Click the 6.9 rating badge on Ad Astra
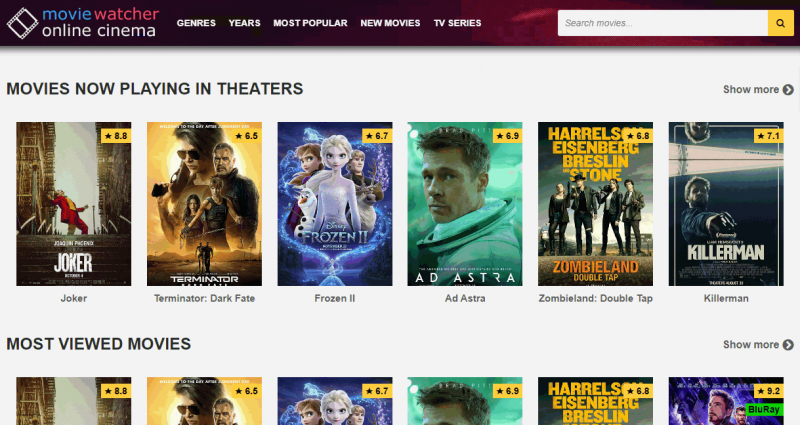The width and height of the screenshot is (800, 425). click(506, 135)
